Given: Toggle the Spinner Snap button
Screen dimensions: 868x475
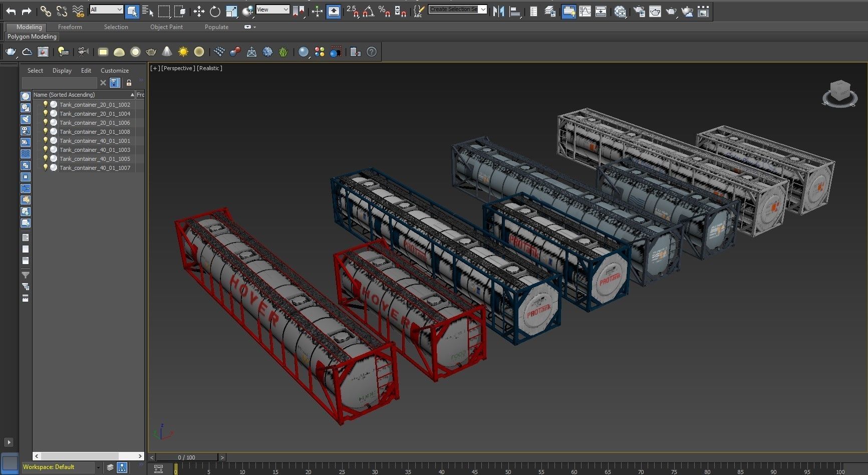Looking at the screenshot, I should (x=401, y=11).
